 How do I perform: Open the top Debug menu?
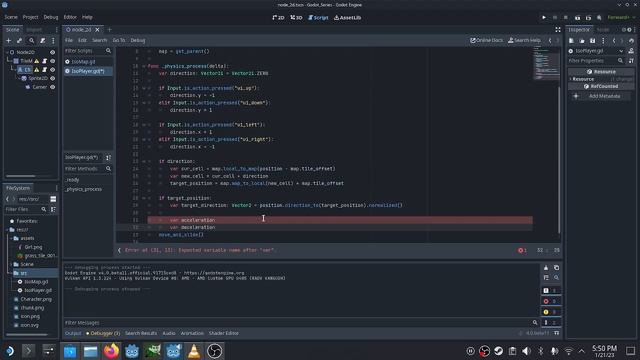pos(51,17)
